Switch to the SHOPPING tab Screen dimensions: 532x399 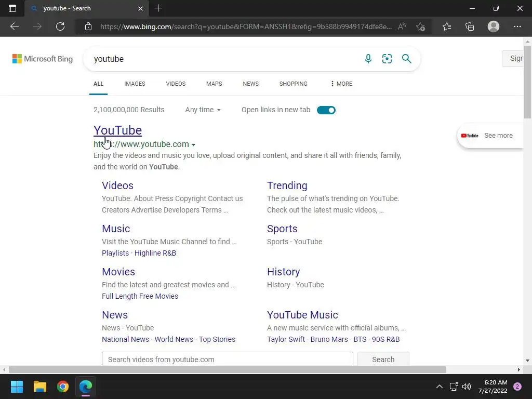coord(294,84)
